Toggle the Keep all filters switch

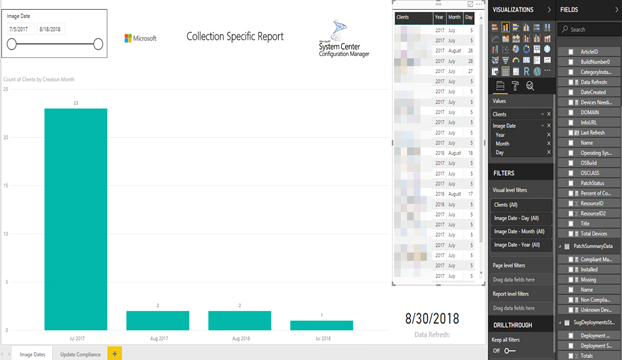point(510,350)
